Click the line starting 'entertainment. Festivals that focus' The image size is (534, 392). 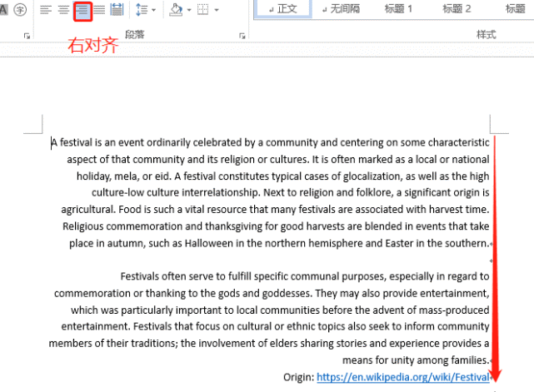pos(275,326)
